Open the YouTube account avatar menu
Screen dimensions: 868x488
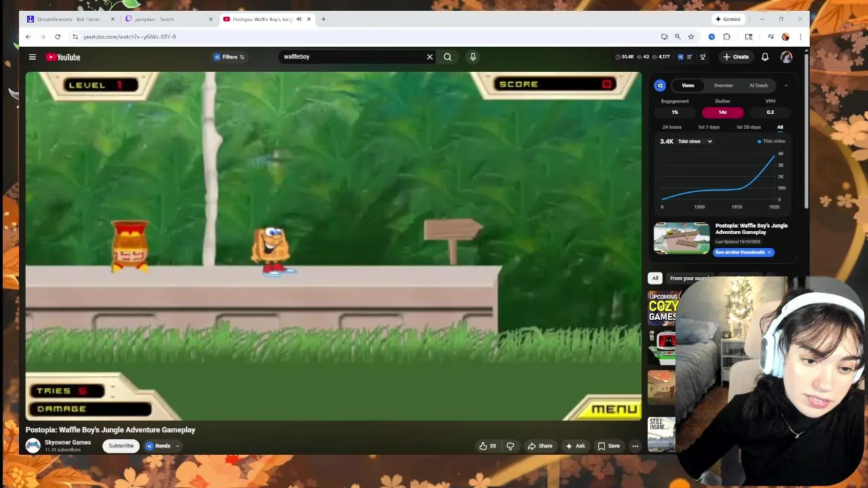pos(787,58)
